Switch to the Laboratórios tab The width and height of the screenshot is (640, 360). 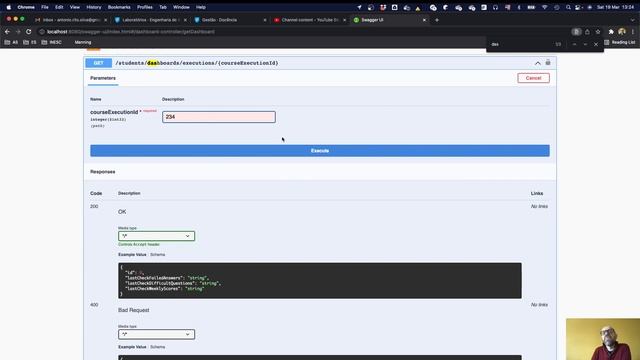(x=149, y=20)
